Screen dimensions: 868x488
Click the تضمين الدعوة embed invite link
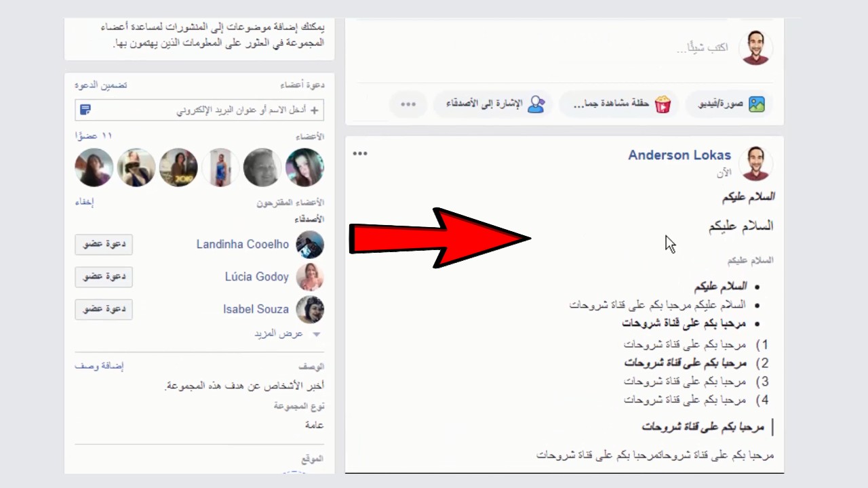[100, 85]
